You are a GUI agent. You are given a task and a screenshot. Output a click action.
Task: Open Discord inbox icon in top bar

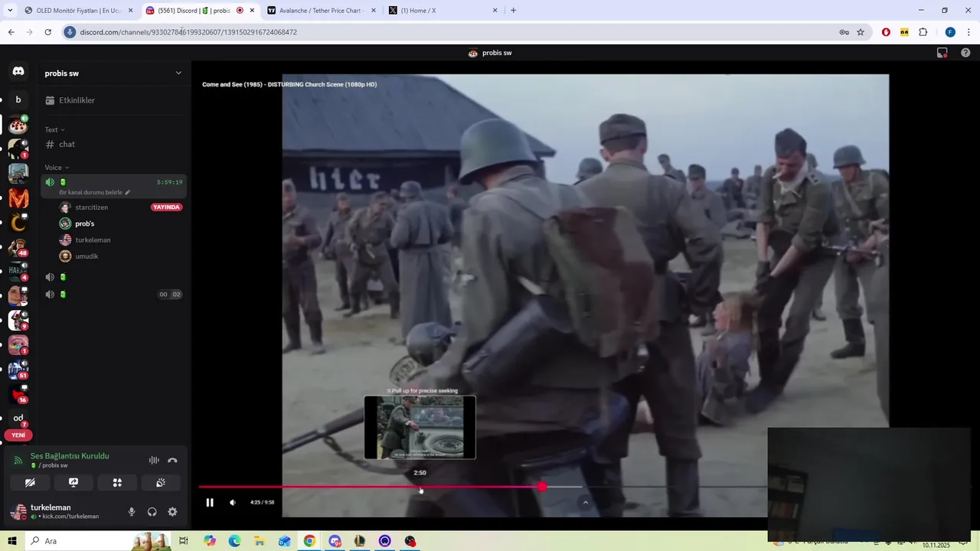942,53
